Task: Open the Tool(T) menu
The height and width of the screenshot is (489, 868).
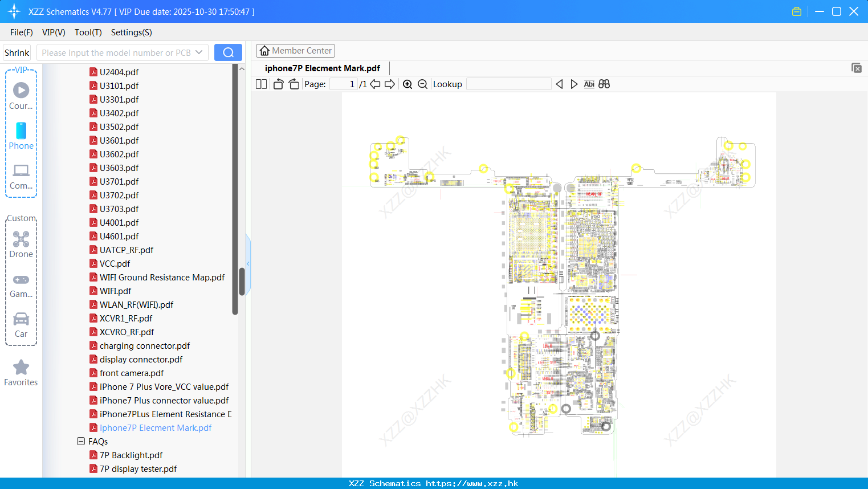Action: click(88, 32)
